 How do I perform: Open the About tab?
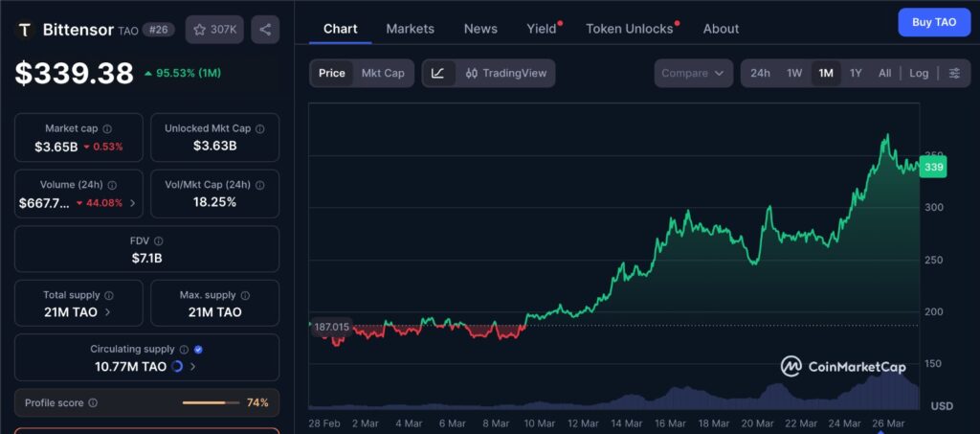(x=721, y=29)
